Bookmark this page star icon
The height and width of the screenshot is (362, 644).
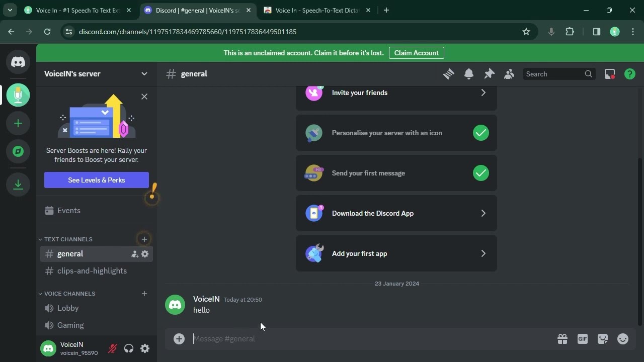[x=526, y=32]
